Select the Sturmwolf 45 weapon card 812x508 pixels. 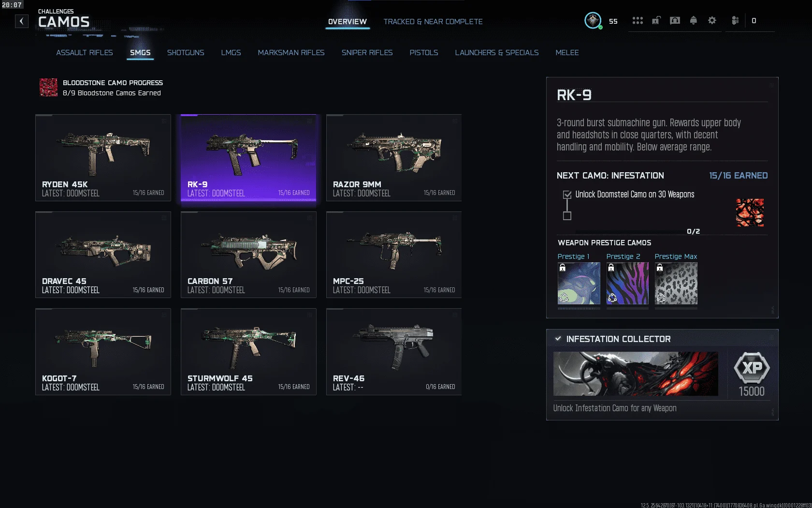point(248,352)
